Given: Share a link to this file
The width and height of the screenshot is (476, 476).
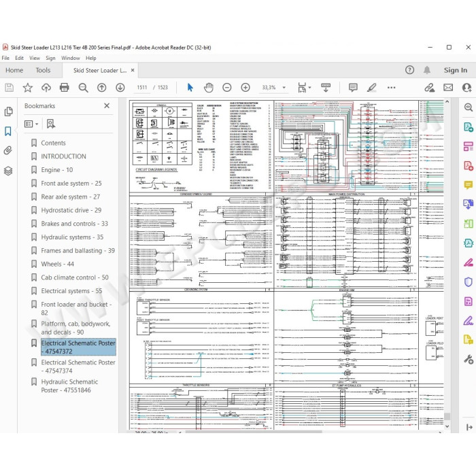Looking at the screenshot, I should click(429, 88).
